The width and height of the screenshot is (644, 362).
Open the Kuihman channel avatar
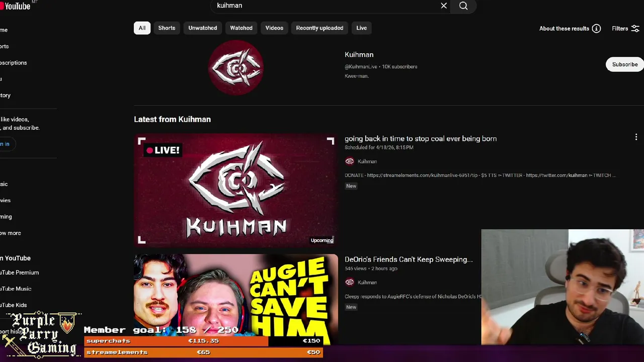tap(236, 67)
